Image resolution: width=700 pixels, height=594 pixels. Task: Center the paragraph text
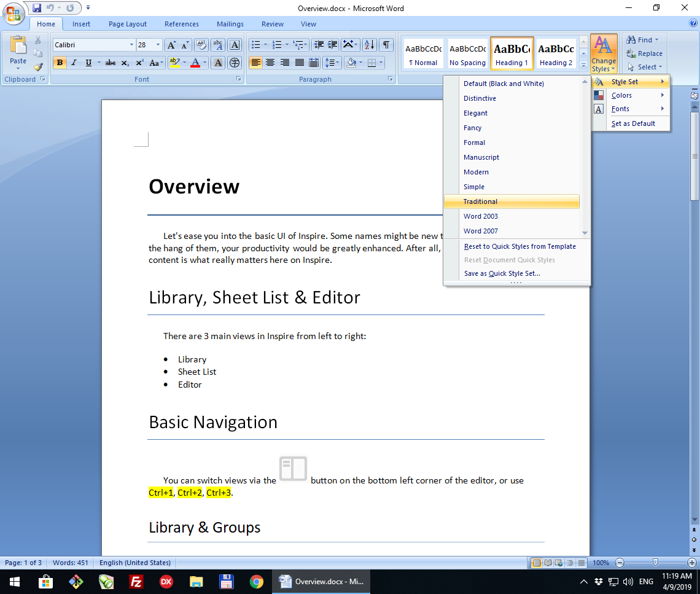[270, 63]
